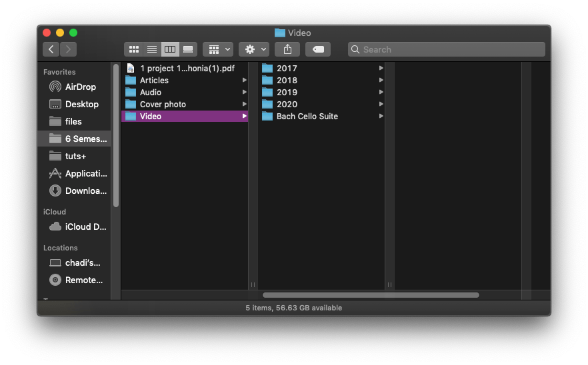Select Desktop in Favorites sidebar
This screenshot has height=365, width=588.
pos(81,104)
